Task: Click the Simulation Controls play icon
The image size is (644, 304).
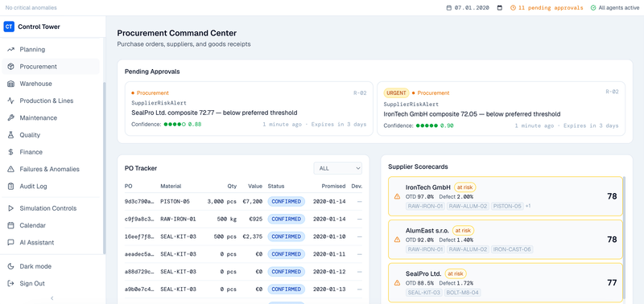Action: click(x=11, y=208)
